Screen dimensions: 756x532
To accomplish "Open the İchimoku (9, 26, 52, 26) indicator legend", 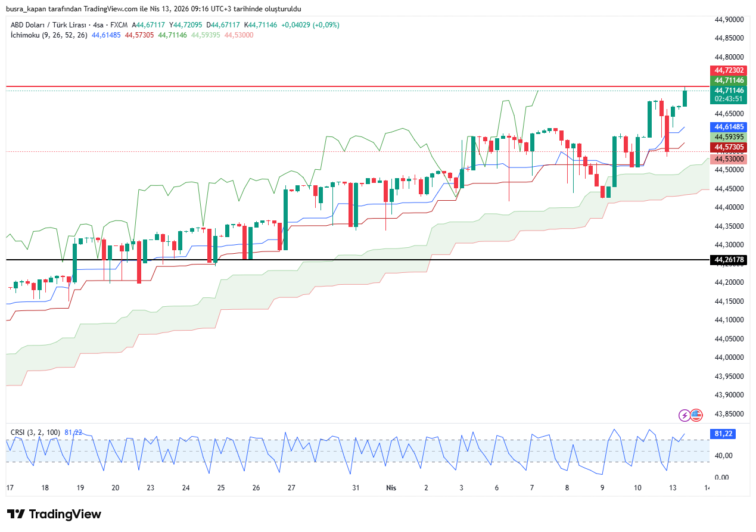I will tap(49, 35).
